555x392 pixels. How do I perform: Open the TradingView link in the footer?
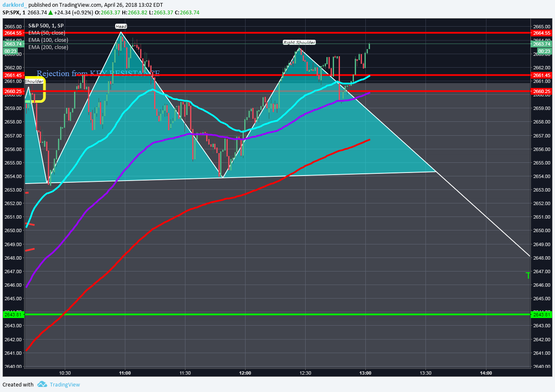pos(65,384)
